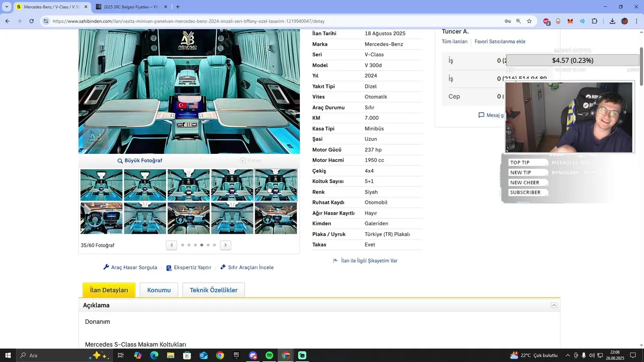Go to next thumbnail page arrow
Image resolution: width=644 pixels, height=362 pixels.
[x=225, y=245]
